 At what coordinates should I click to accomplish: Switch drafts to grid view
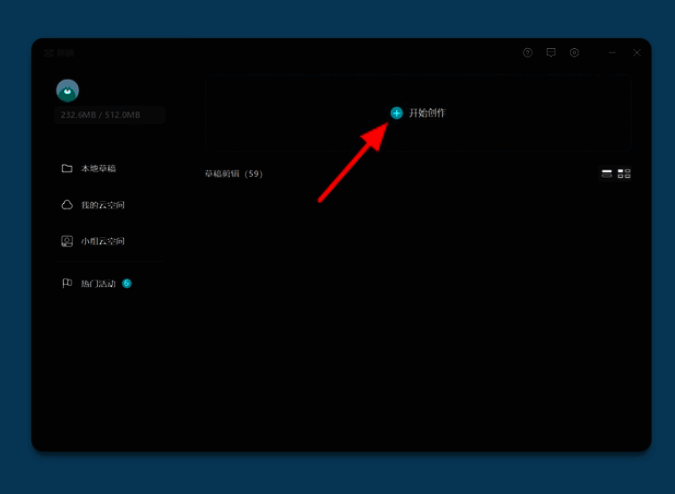point(624,174)
